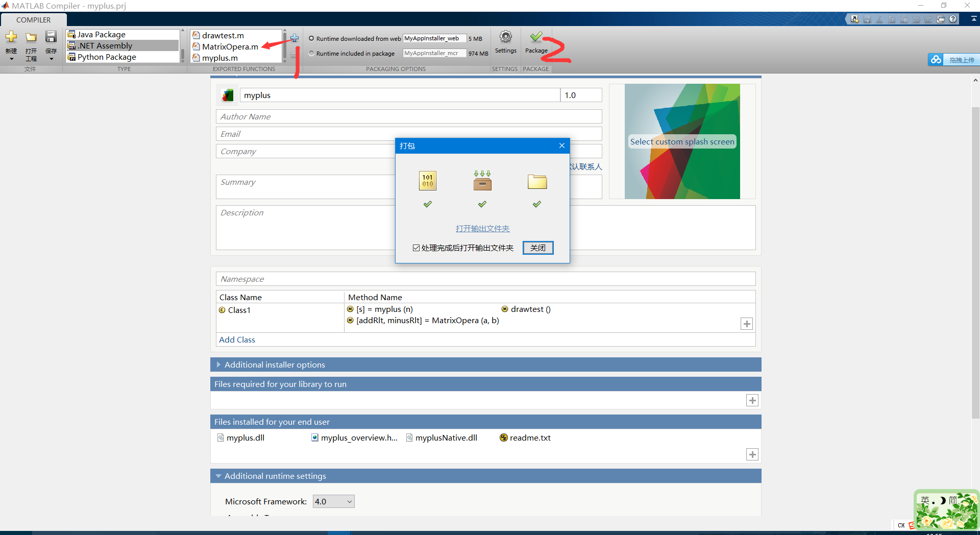
Task: Click the 保存 (Save) floppy disk icon
Action: 51,37
